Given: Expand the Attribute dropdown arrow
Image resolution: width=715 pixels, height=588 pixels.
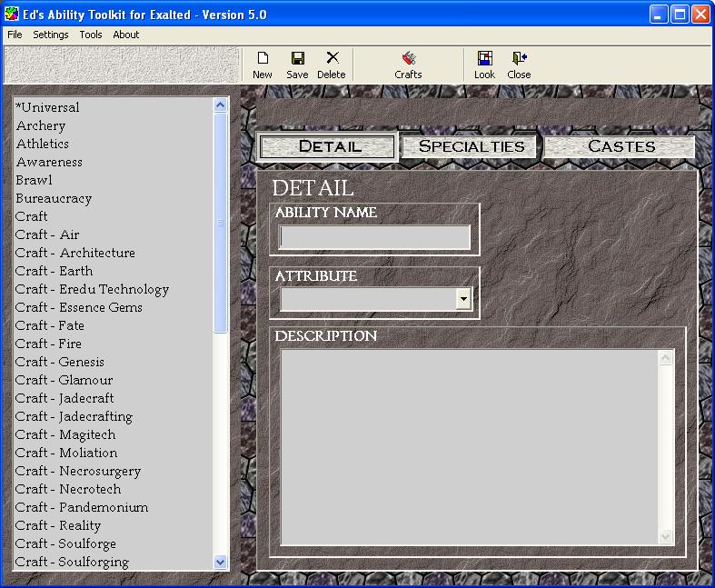Looking at the screenshot, I should coord(463,299).
